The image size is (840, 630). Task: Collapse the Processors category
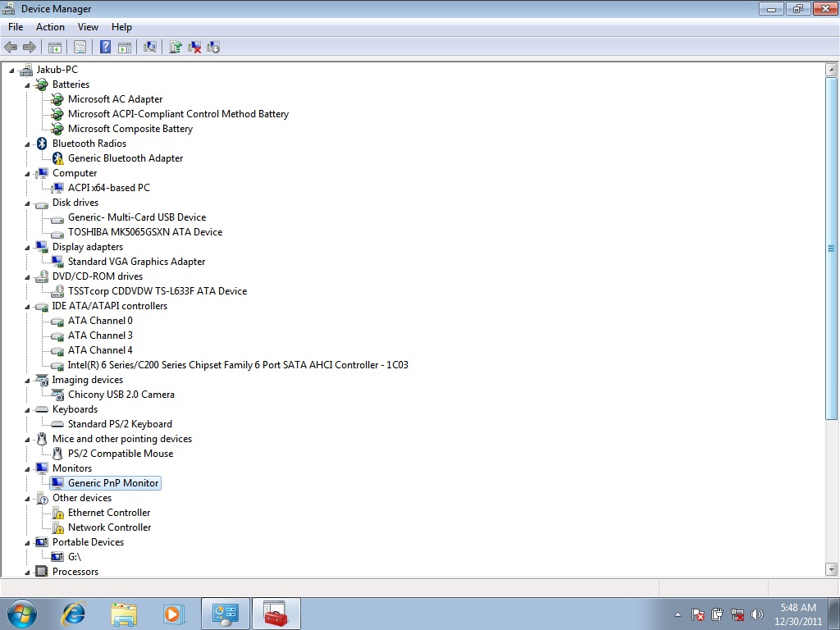click(27, 573)
